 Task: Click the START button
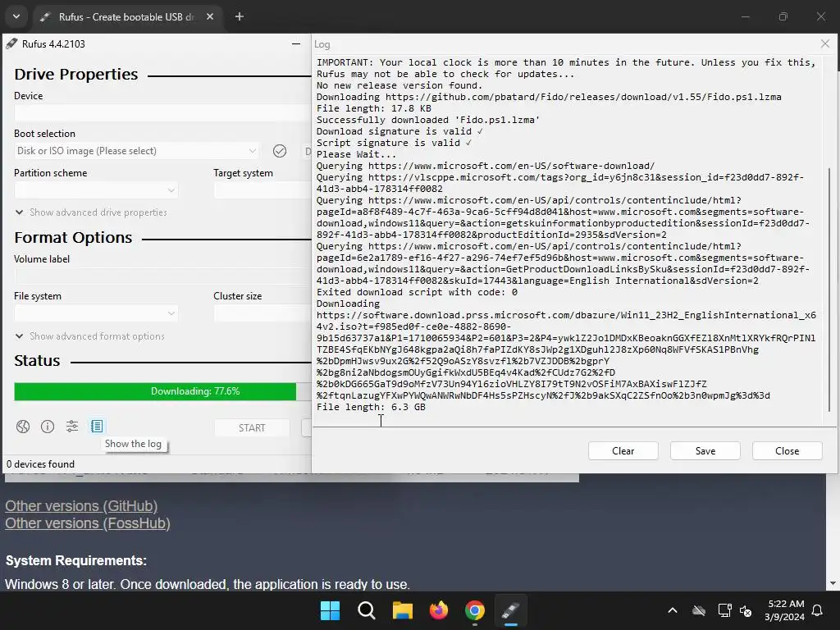tap(252, 428)
